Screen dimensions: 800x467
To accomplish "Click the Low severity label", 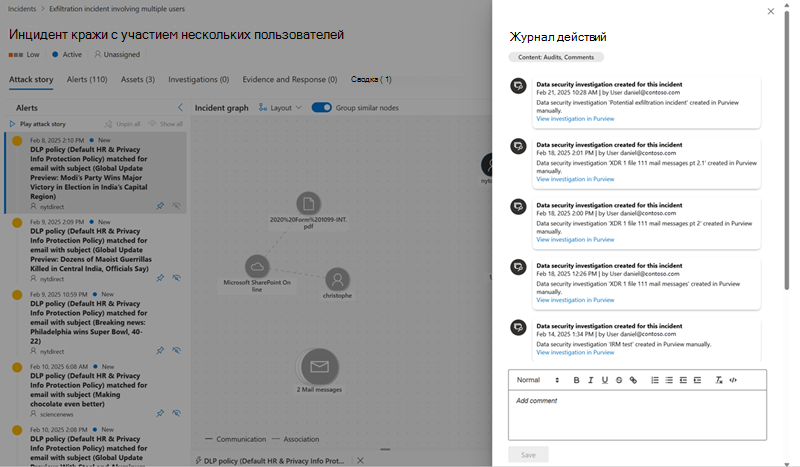I will pyautogui.click(x=24, y=55).
